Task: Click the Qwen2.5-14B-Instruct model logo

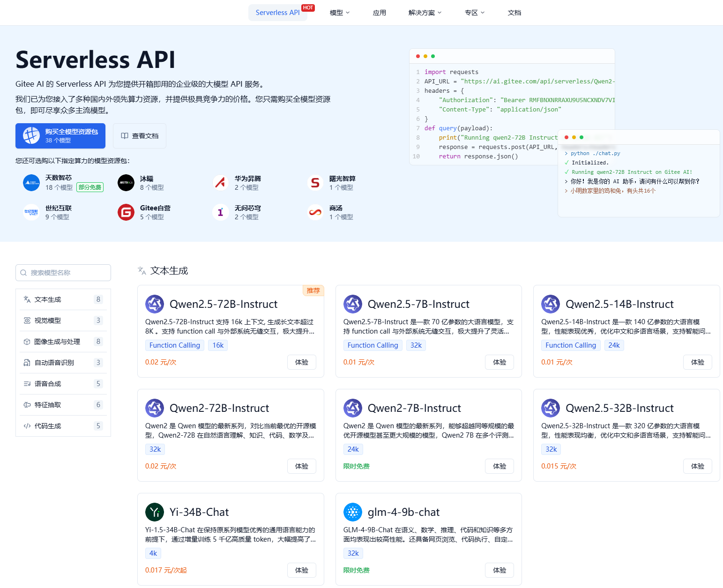Action: [x=551, y=304]
